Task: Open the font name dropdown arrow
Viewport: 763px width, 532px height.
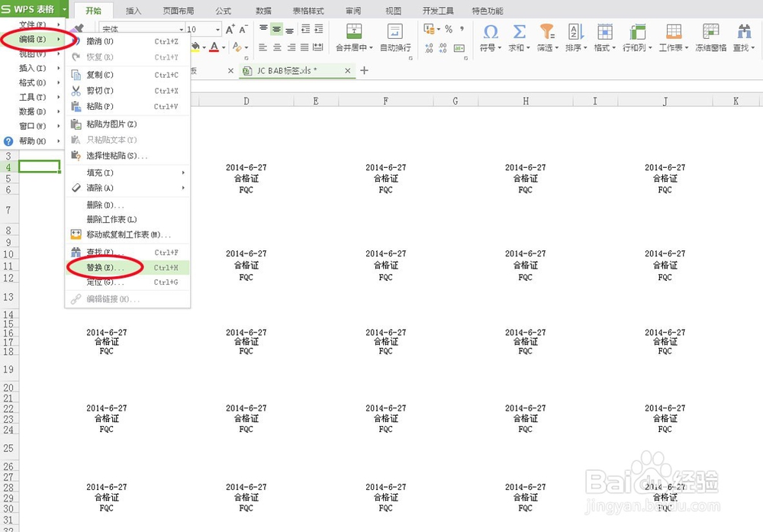Action: coord(182,29)
